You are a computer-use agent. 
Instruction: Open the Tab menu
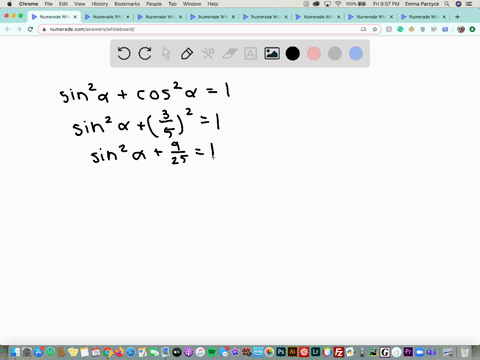tap(172, 4)
